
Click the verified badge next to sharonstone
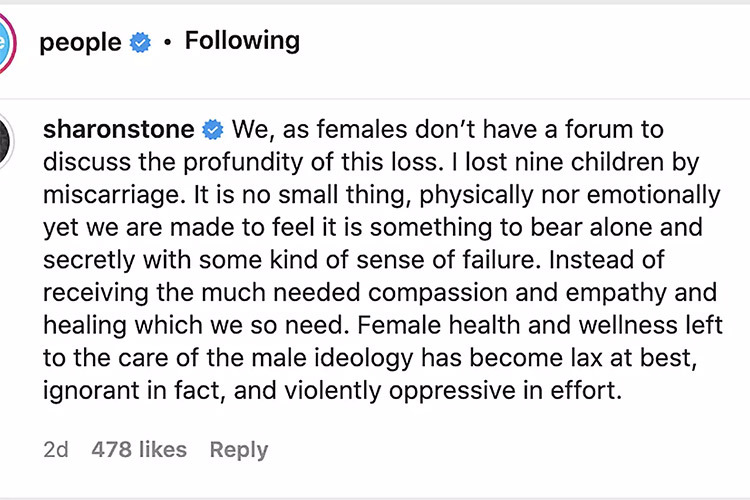(x=213, y=130)
